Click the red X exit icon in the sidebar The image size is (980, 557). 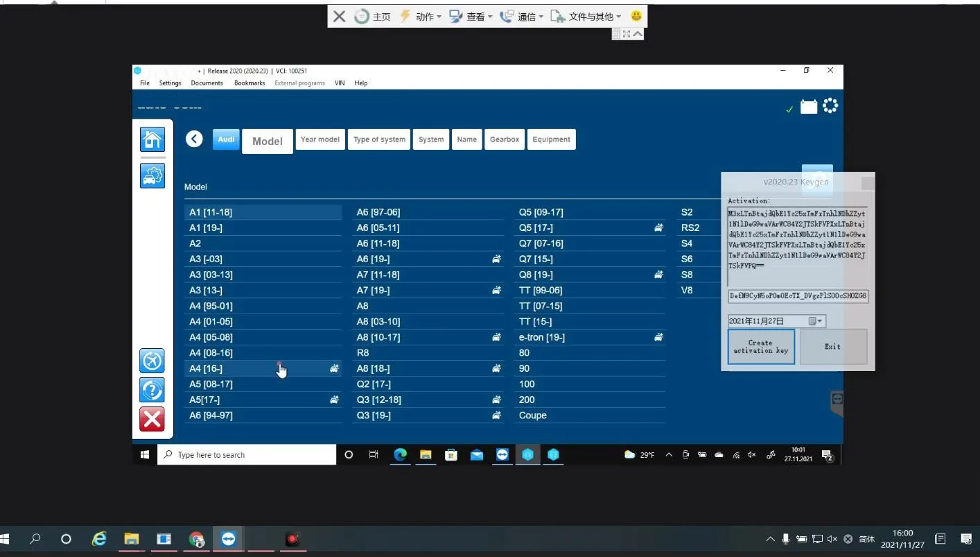152,419
